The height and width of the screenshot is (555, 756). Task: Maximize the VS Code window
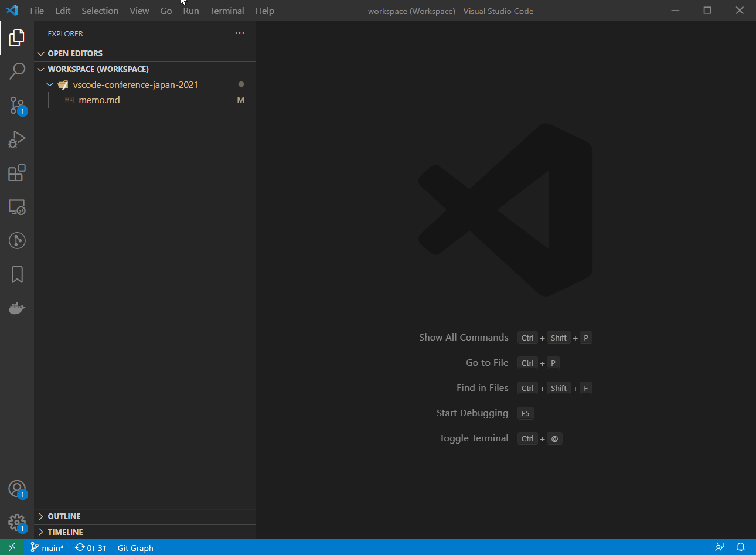click(707, 11)
